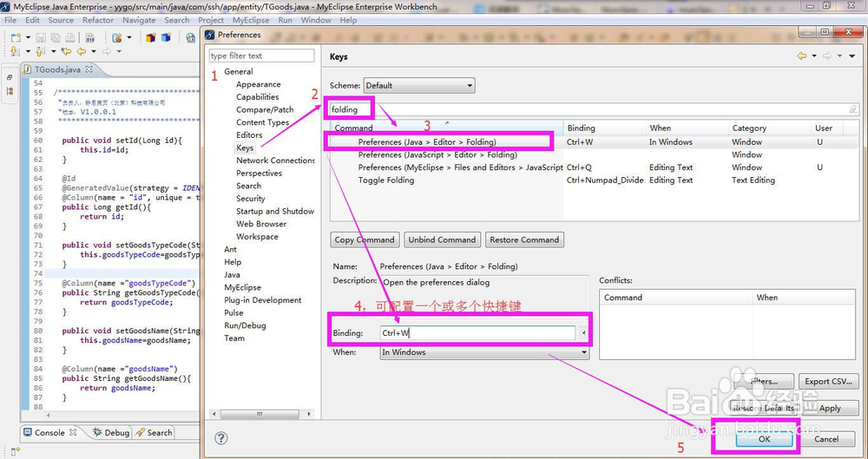868x459 pixels.
Task: Open the New wizard dropdown arrow
Action: coord(28,37)
